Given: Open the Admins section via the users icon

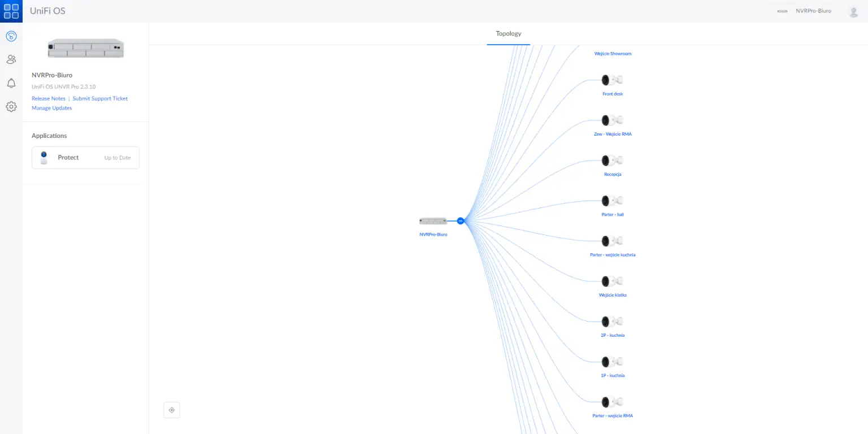Looking at the screenshot, I should 11,59.
